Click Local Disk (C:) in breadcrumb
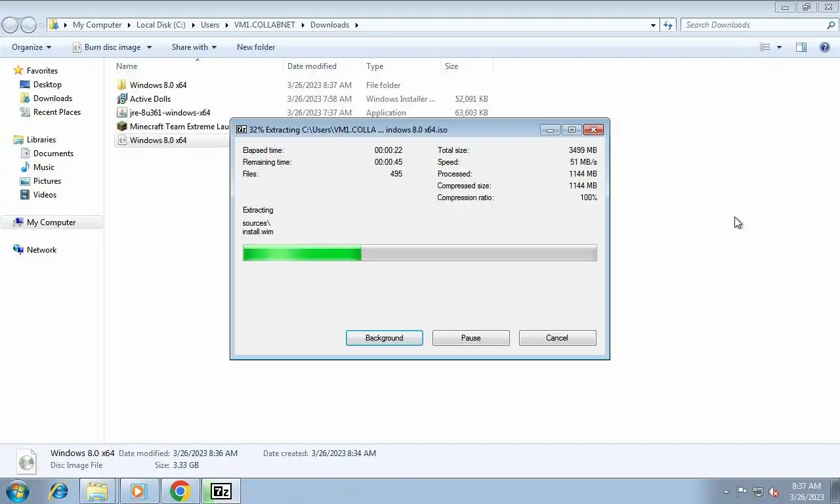840x504 pixels. tap(161, 25)
